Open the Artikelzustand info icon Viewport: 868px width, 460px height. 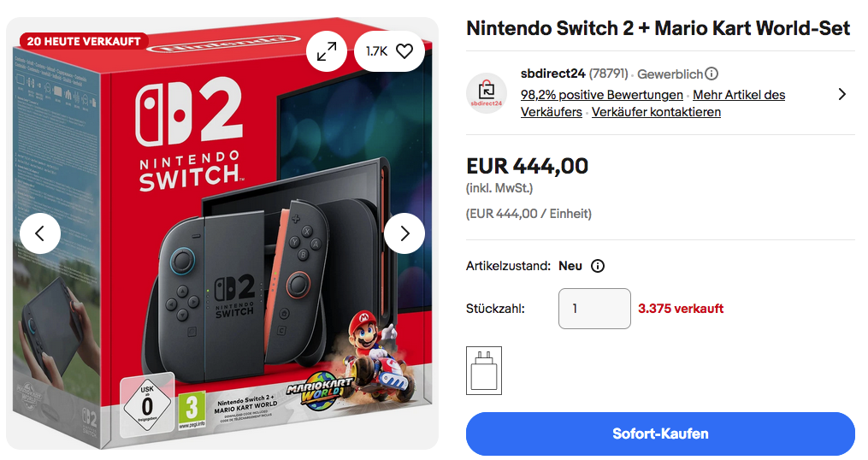click(x=598, y=266)
